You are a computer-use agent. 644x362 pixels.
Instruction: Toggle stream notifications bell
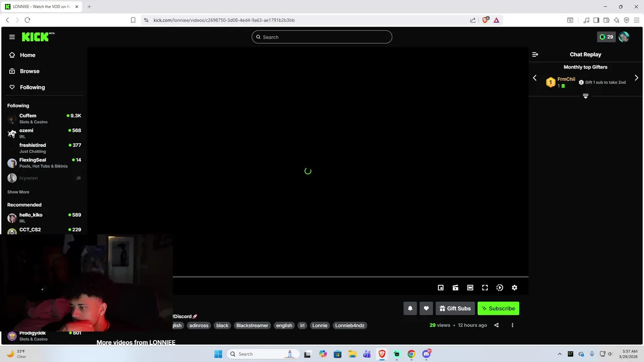410,308
